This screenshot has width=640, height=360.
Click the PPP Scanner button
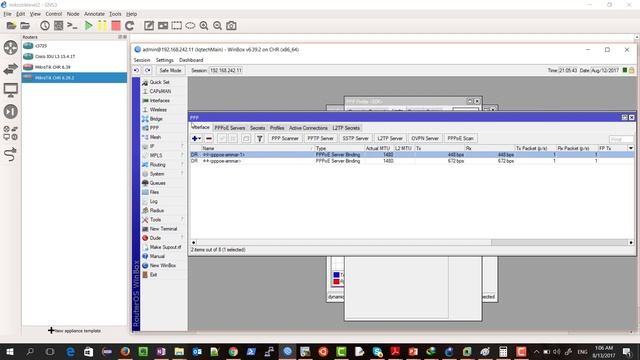pyautogui.click(x=285, y=138)
